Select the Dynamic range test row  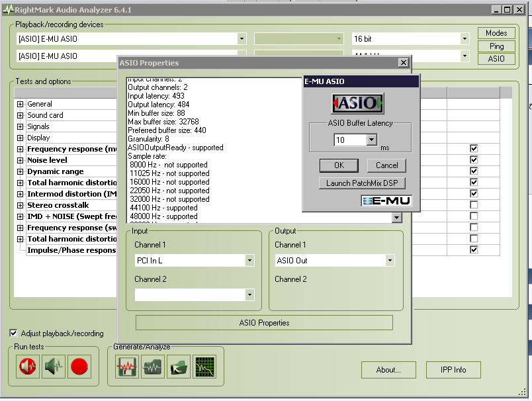56,171
